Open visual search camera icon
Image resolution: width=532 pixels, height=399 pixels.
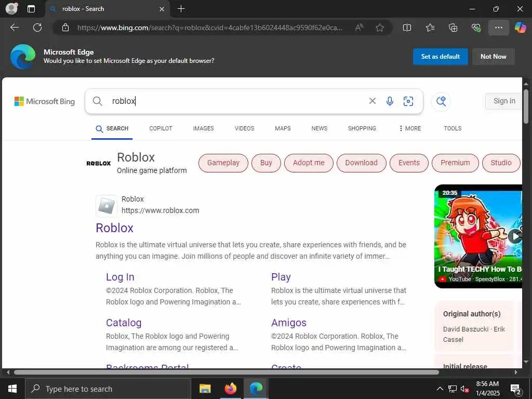tap(408, 101)
